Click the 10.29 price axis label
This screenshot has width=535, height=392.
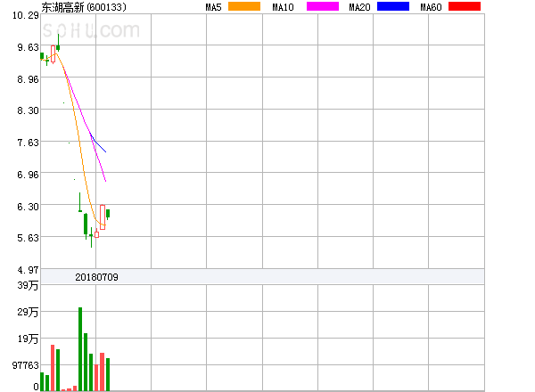coord(26,15)
